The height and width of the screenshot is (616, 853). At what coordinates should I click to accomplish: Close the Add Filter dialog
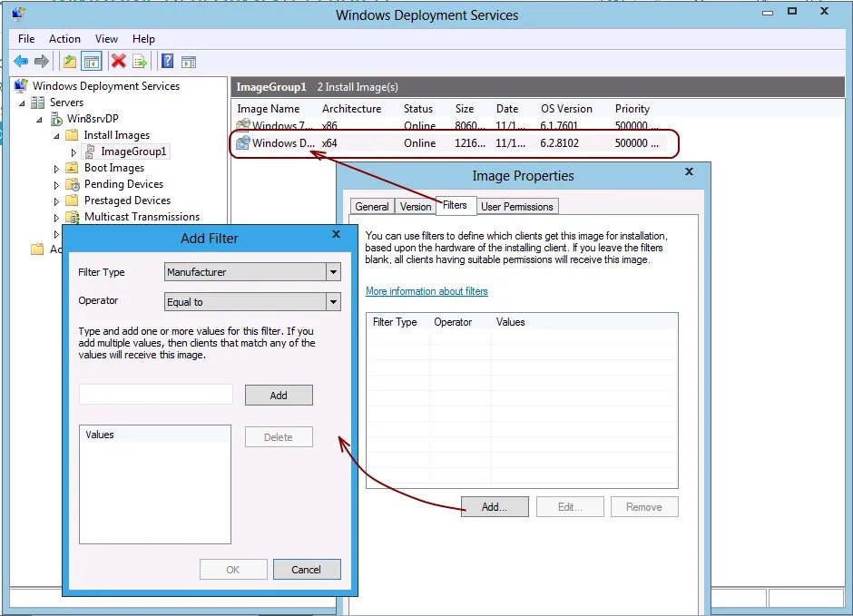tap(336, 234)
